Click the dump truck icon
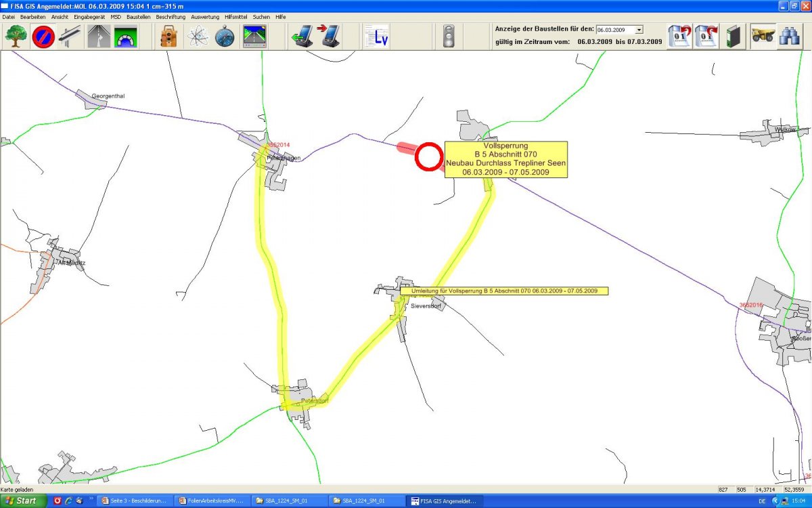The height and width of the screenshot is (508, 812). click(763, 36)
